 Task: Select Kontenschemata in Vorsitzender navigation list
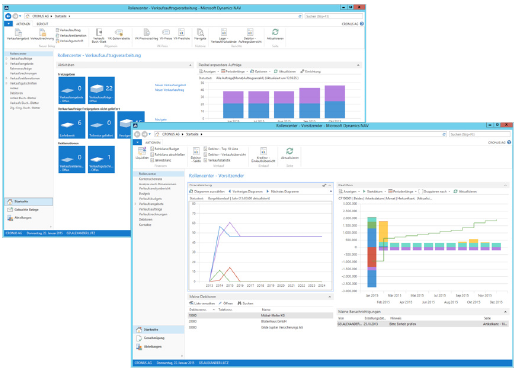150,179
